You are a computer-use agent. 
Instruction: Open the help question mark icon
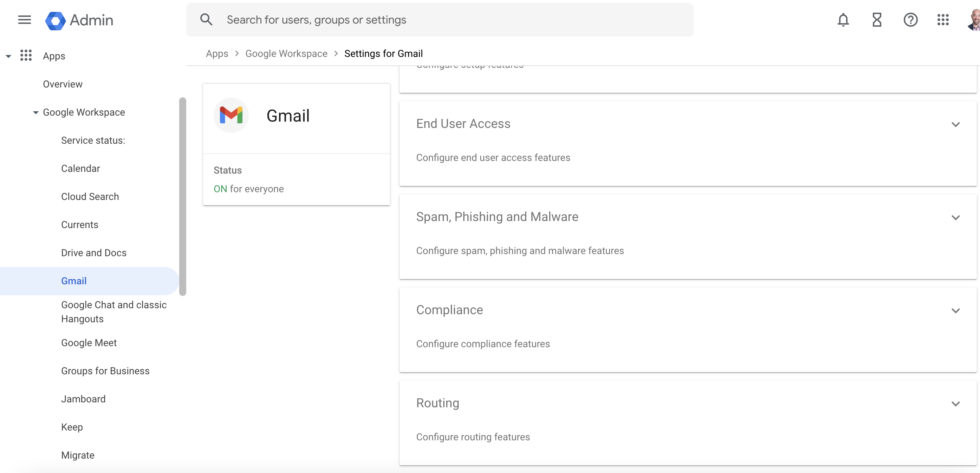(x=911, y=20)
